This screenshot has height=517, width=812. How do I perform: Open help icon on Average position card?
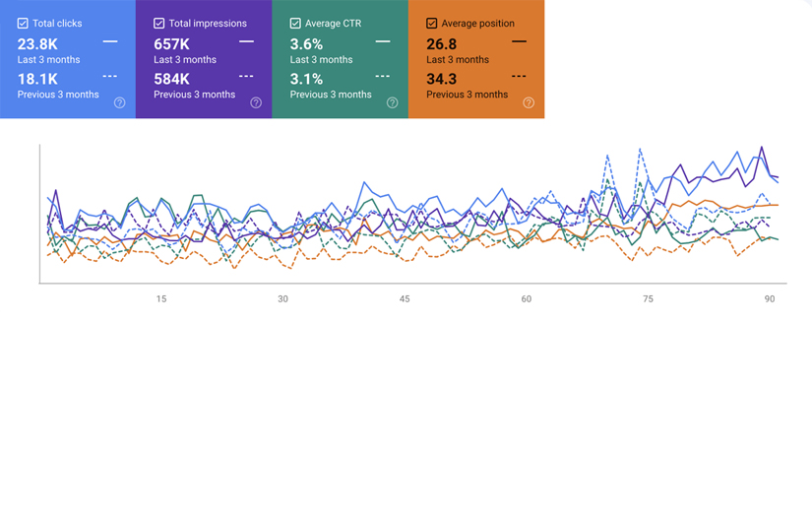pyautogui.click(x=529, y=102)
